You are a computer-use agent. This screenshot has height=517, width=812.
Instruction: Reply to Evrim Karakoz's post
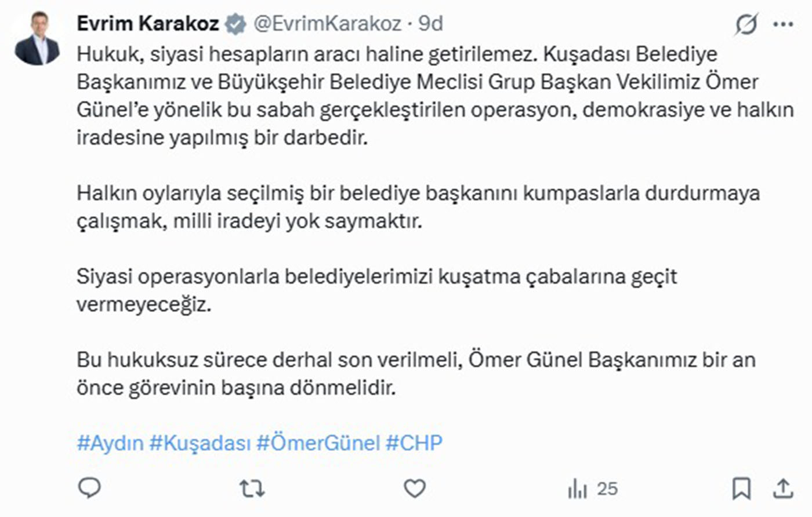coord(89,489)
